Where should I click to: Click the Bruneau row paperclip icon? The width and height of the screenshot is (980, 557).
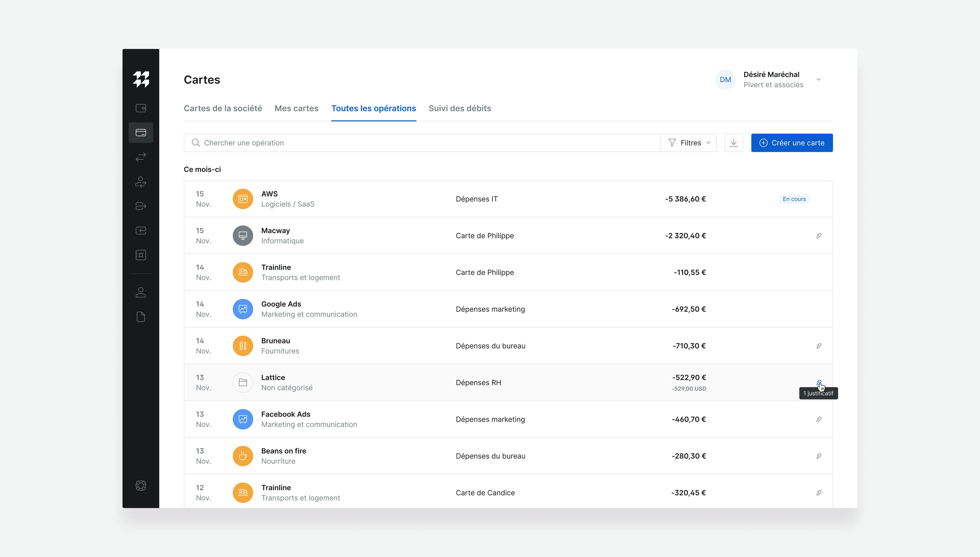(x=819, y=346)
